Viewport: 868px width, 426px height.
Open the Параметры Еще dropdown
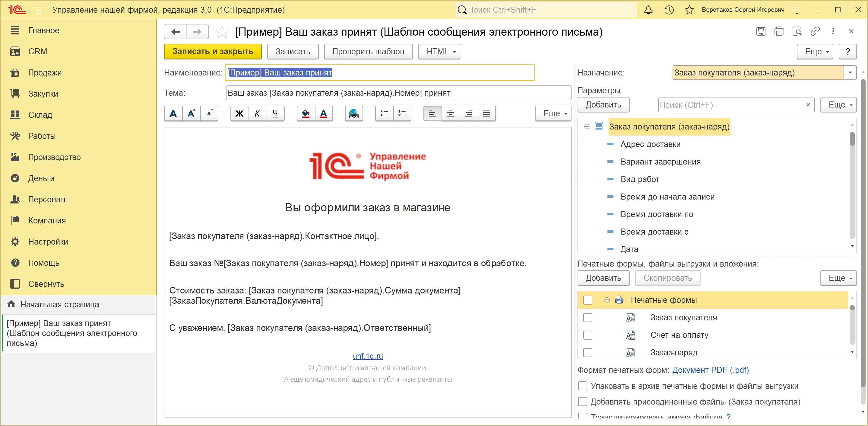click(x=838, y=104)
